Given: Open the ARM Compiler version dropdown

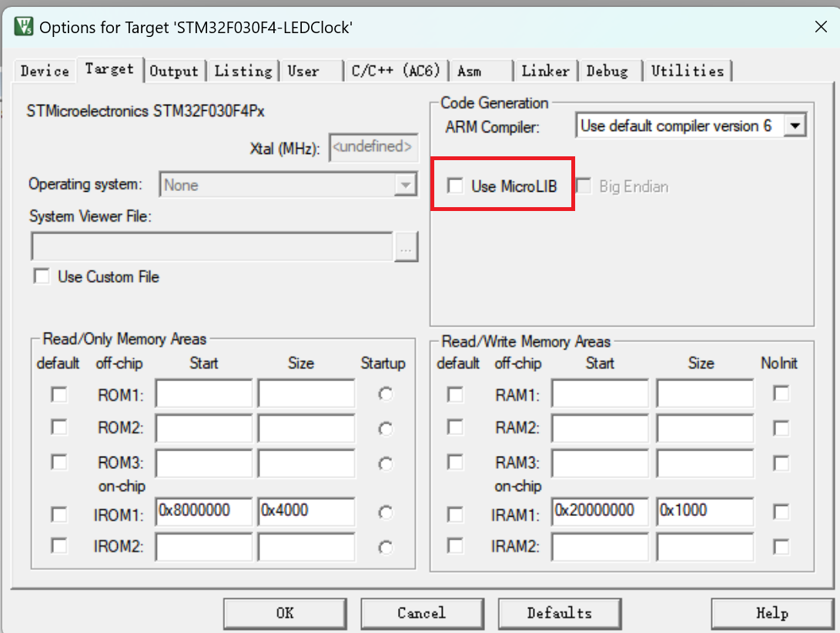Looking at the screenshot, I should click(795, 126).
